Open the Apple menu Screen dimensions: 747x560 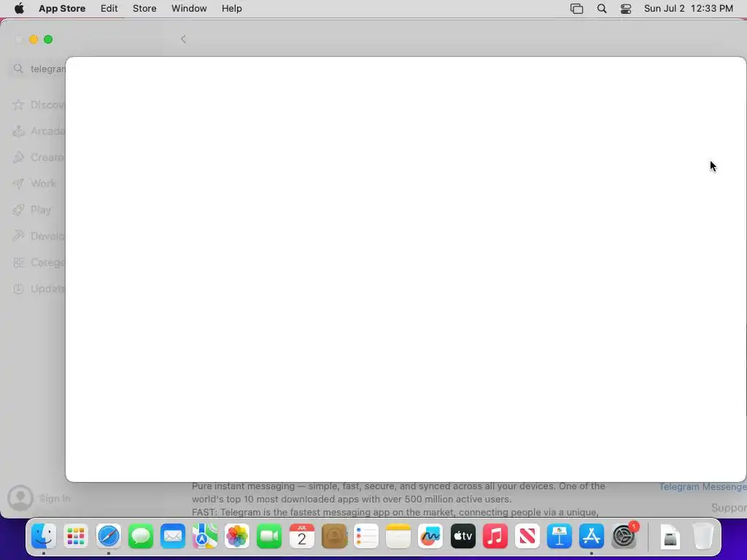pos(19,9)
